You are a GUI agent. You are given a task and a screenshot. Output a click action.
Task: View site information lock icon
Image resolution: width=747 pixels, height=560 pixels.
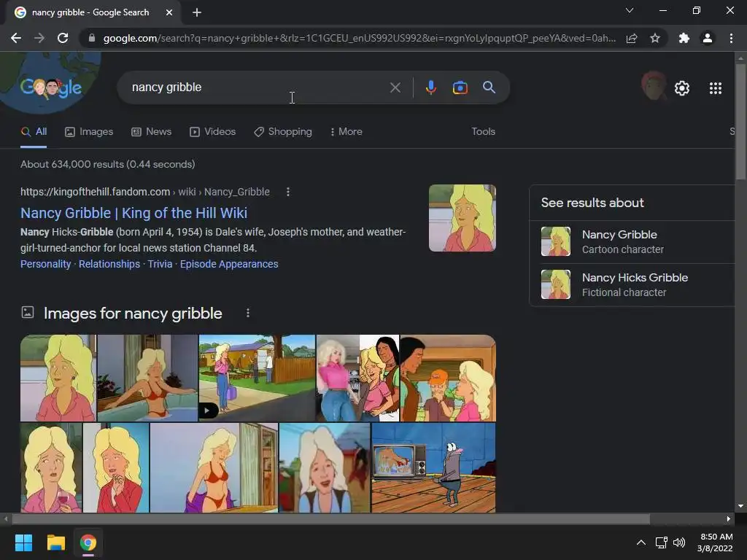tap(92, 38)
